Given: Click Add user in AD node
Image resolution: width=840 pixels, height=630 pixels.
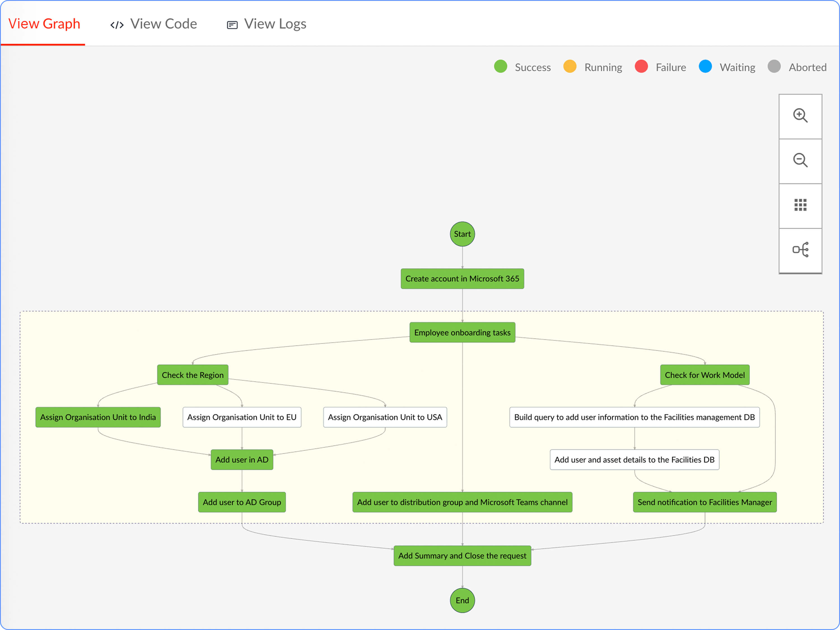Looking at the screenshot, I should point(242,460).
